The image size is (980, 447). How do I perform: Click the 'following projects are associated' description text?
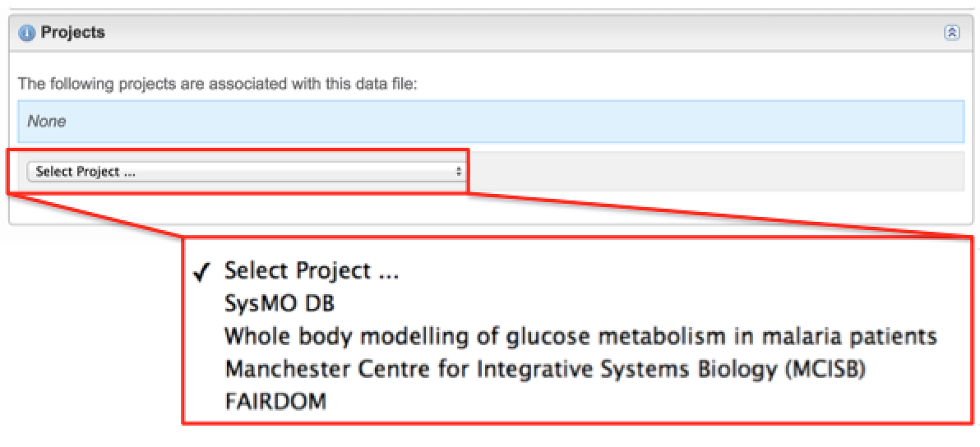[x=218, y=84]
